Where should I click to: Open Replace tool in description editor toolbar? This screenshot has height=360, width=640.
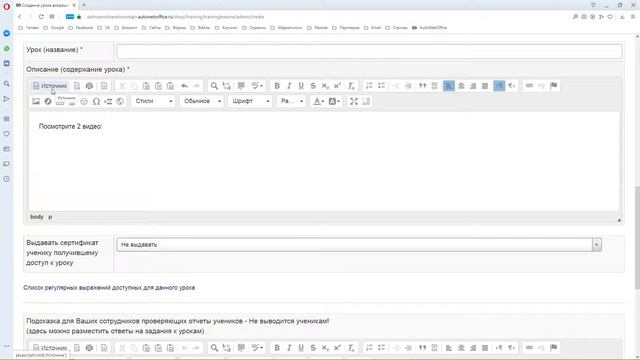227,86
